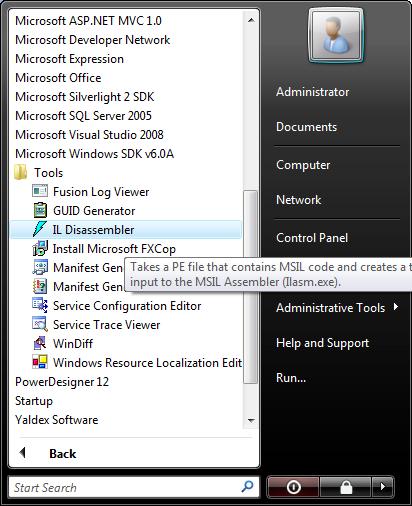
Task: Click the GUID Generator icon
Action: coord(40,210)
